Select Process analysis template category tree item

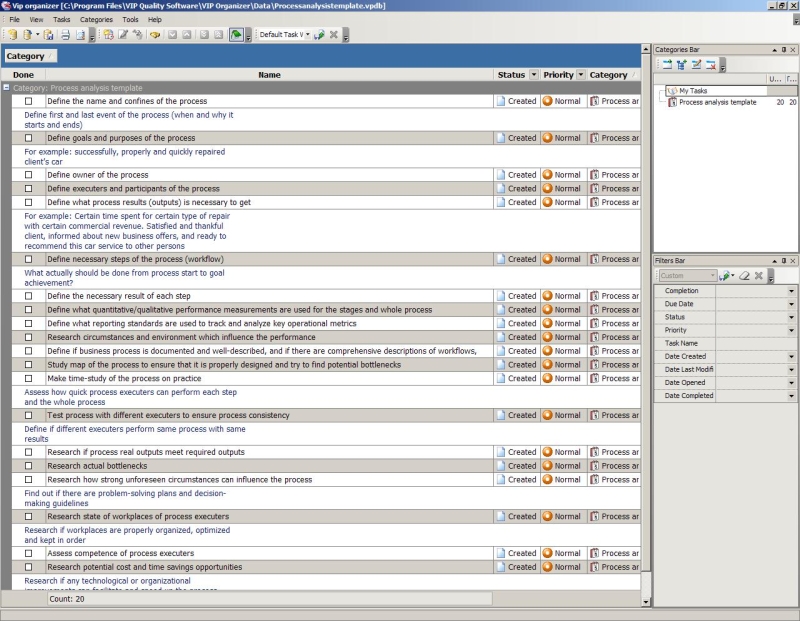717,102
